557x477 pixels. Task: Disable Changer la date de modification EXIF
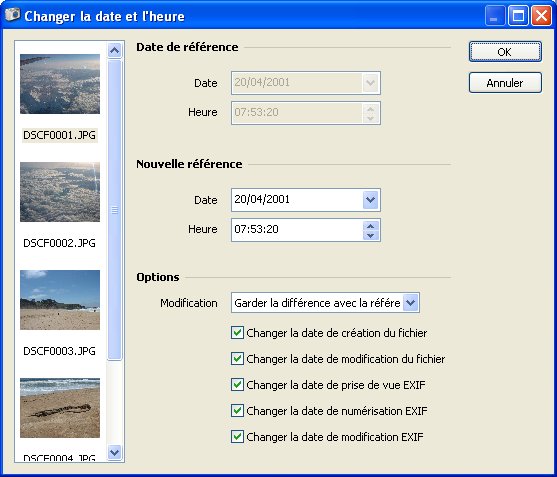[x=237, y=437]
